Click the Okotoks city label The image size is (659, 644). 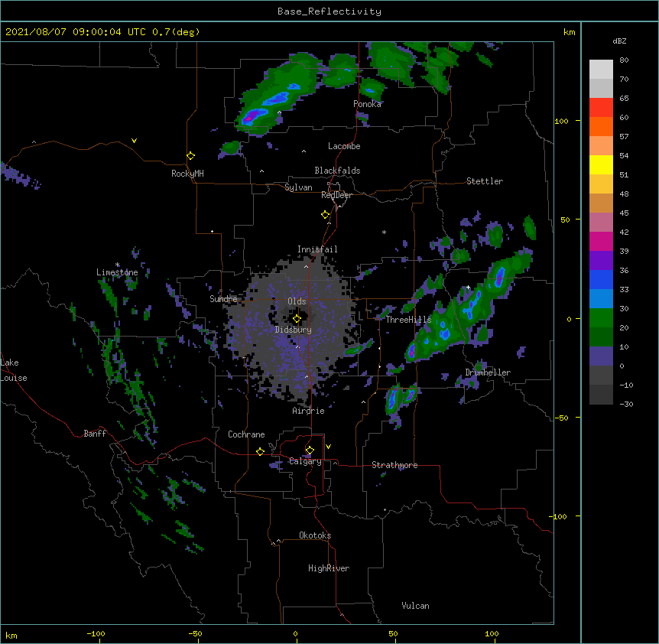(x=315, y=535)
